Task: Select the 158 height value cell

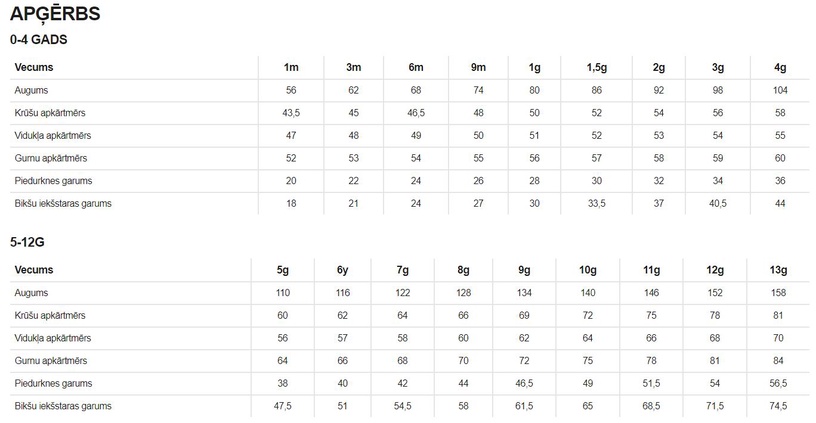Action: pos(778,292)
